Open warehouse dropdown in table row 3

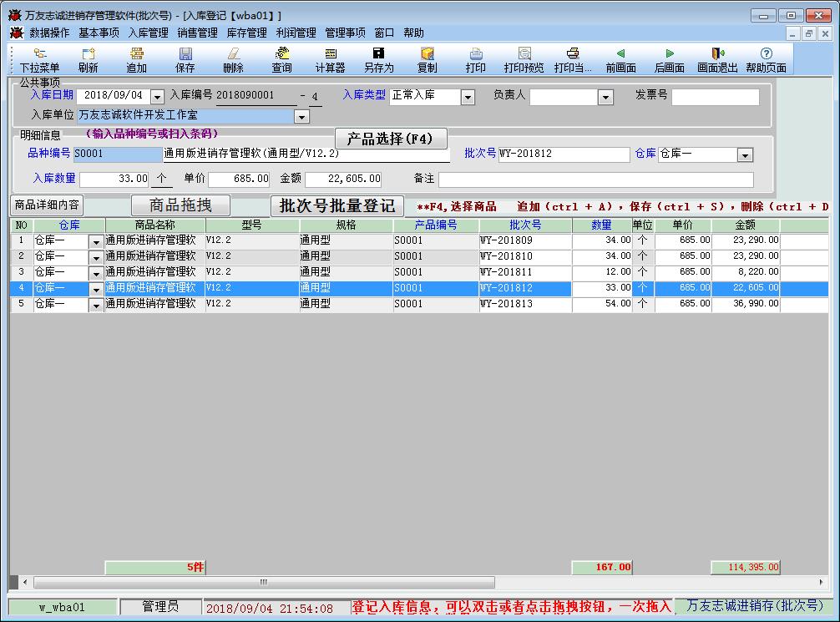point(96,273)
